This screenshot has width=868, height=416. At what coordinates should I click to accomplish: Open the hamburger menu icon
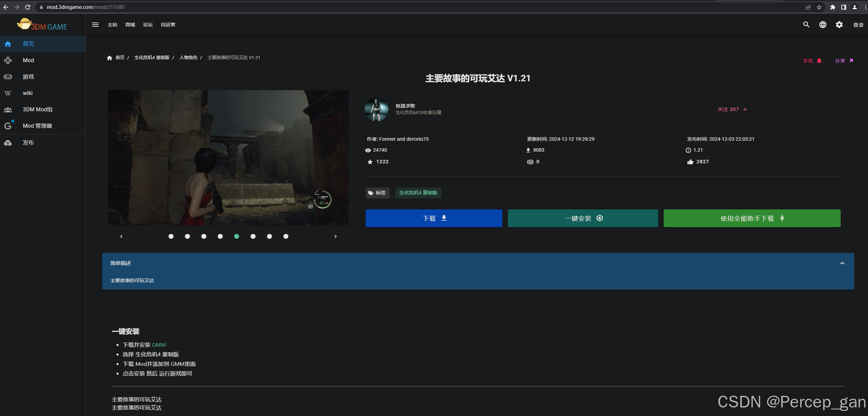(x=95, y=25)
